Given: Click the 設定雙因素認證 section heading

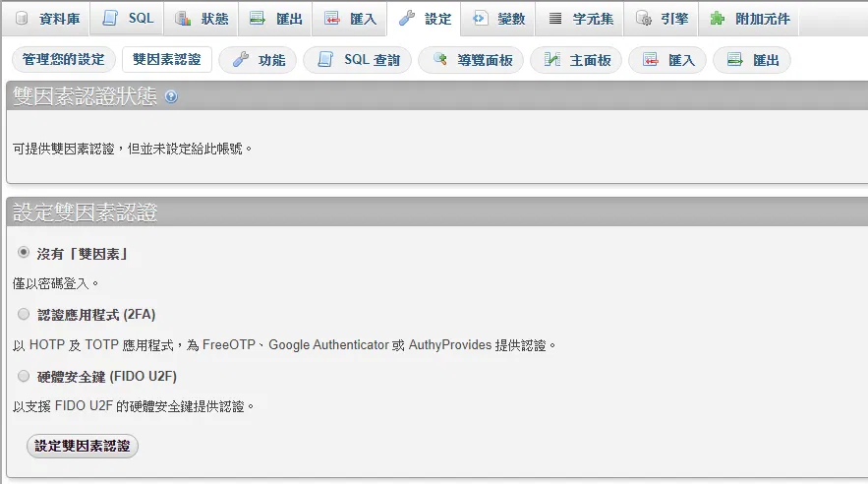Looking at the screenshot, I should 86,212.
